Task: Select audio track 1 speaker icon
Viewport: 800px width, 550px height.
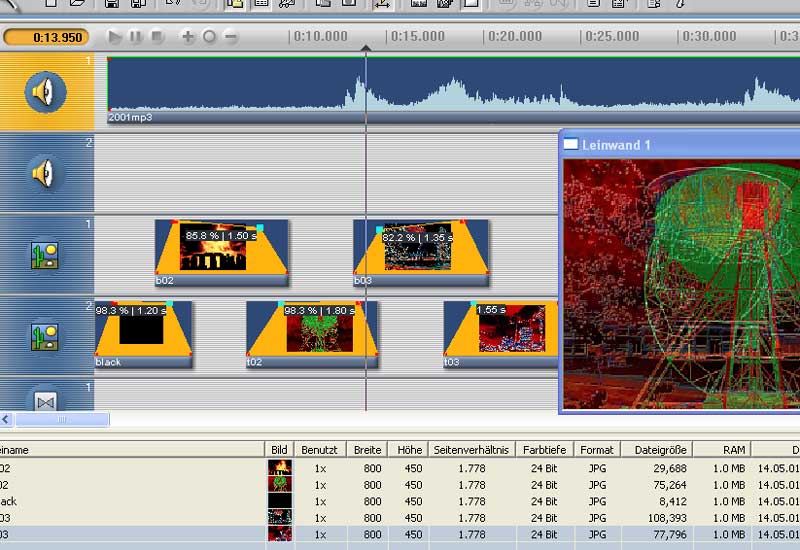Action: coord(46,93)
